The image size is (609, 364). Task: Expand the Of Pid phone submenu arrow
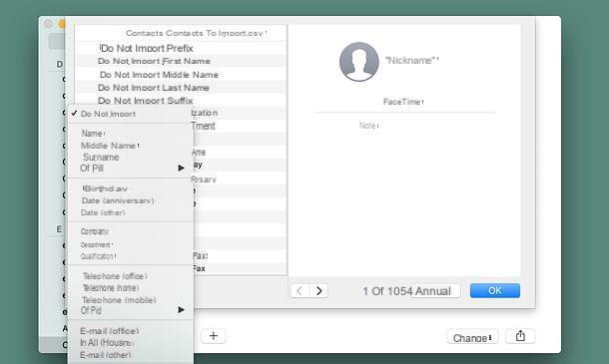pos(181,310)
